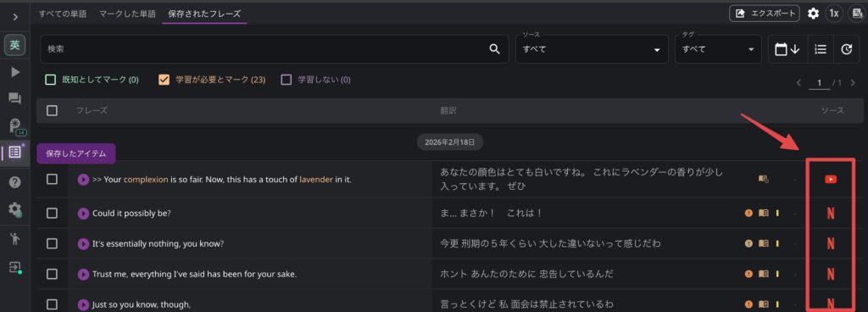This screenshot has height=312, width=868.
Task: Click the highlighted word 'complexion'
Action: [146, 179]
